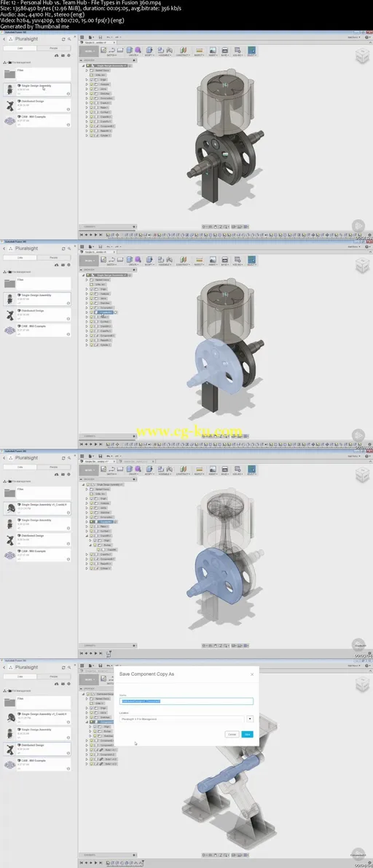Click the Save disk icon in the first frame
The height and width of the screenshot is (868, 373).
pos(100,37)
